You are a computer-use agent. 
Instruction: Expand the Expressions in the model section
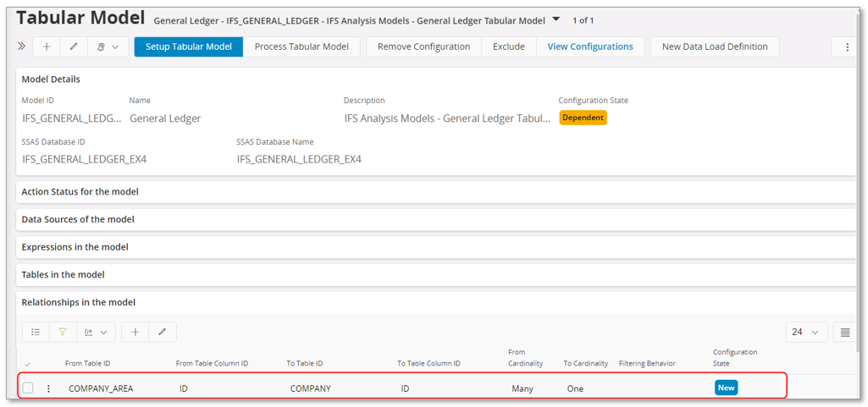[75, 247]
